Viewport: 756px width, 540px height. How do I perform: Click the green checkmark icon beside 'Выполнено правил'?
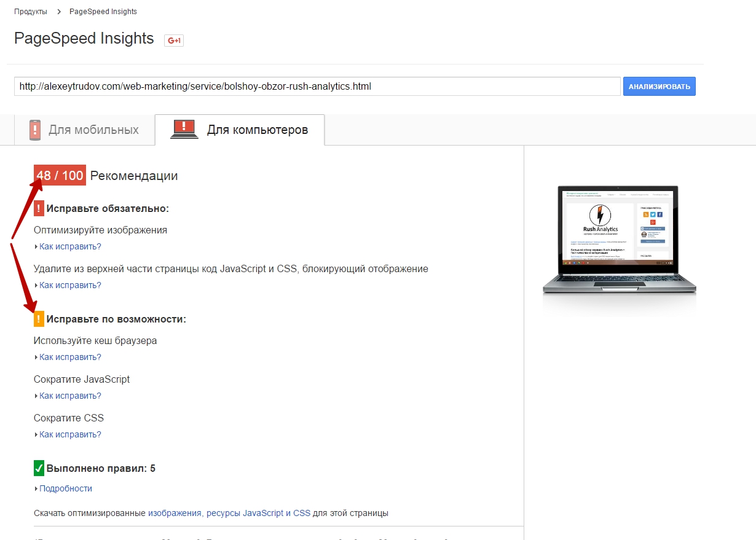coord(39,469)
